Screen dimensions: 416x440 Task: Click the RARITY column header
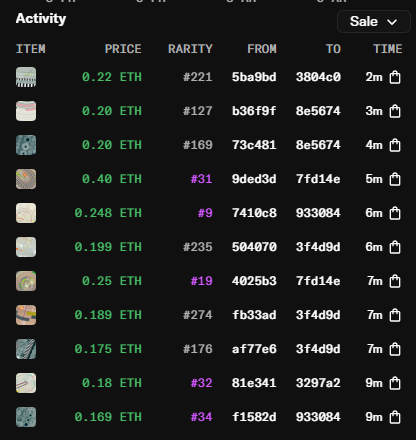pos(190,49)
